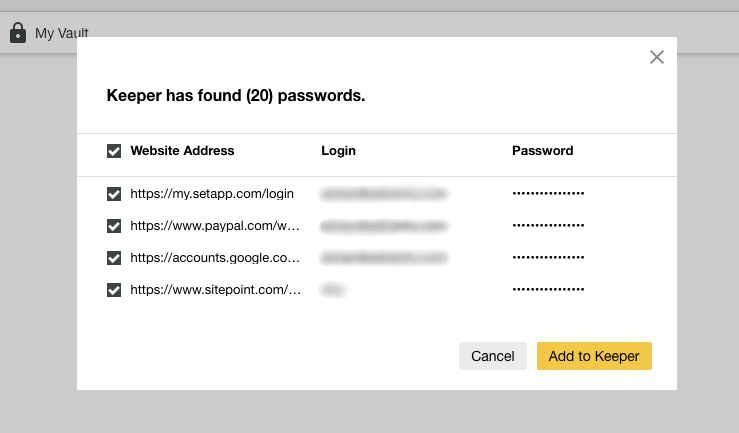Select the my.setapp.com/login website address
The height and width of the screenshot is (433, 739).
coord(212,194)
